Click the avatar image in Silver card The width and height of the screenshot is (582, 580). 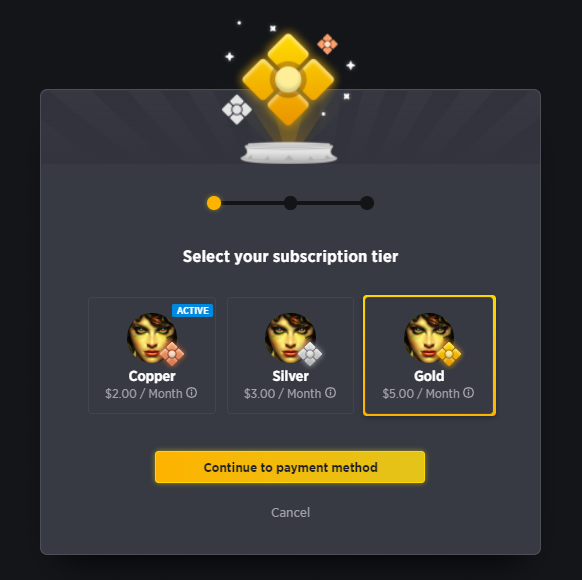(290, 338)
